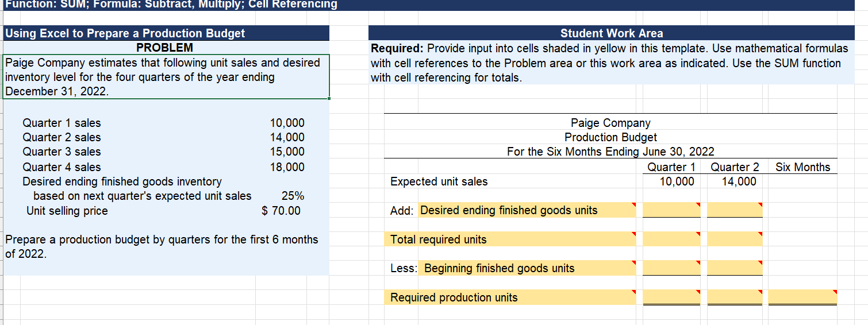This screenshot has width=868, height=325.
Task: Click the 'Expected unit sales' row label
Action: pyautogui.click(x=439, y=181)
